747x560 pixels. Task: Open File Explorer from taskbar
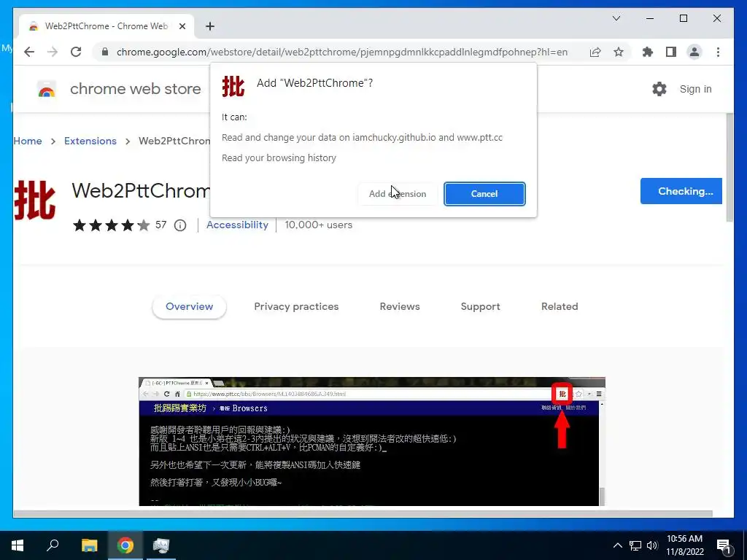pyautogui.click(x=89, y=545)
